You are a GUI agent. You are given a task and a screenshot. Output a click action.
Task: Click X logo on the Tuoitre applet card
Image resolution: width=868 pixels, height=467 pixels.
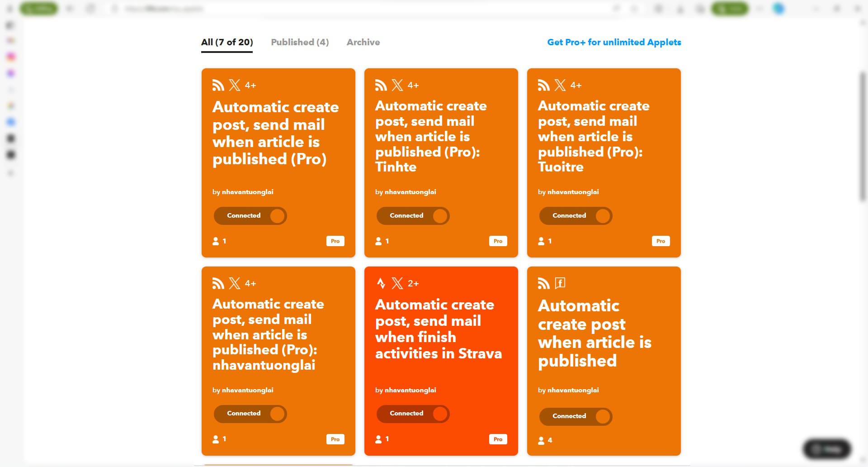tap(560, 85)
